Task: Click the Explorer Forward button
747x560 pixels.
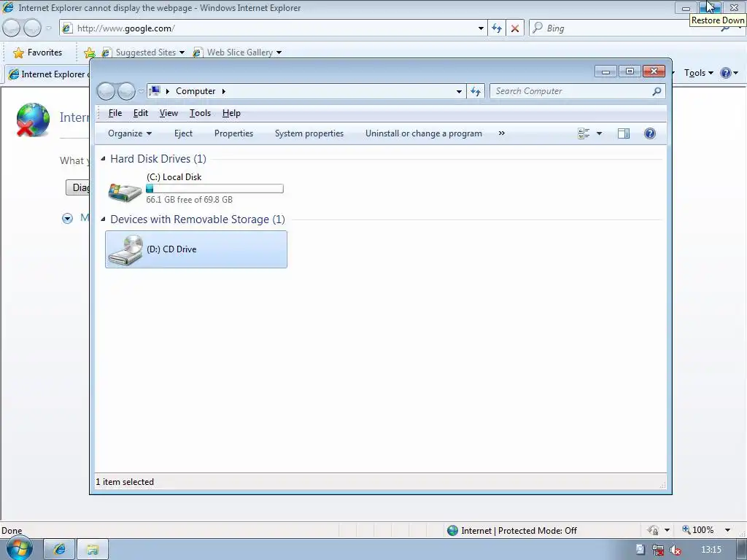Action: [x=126, y=91]
